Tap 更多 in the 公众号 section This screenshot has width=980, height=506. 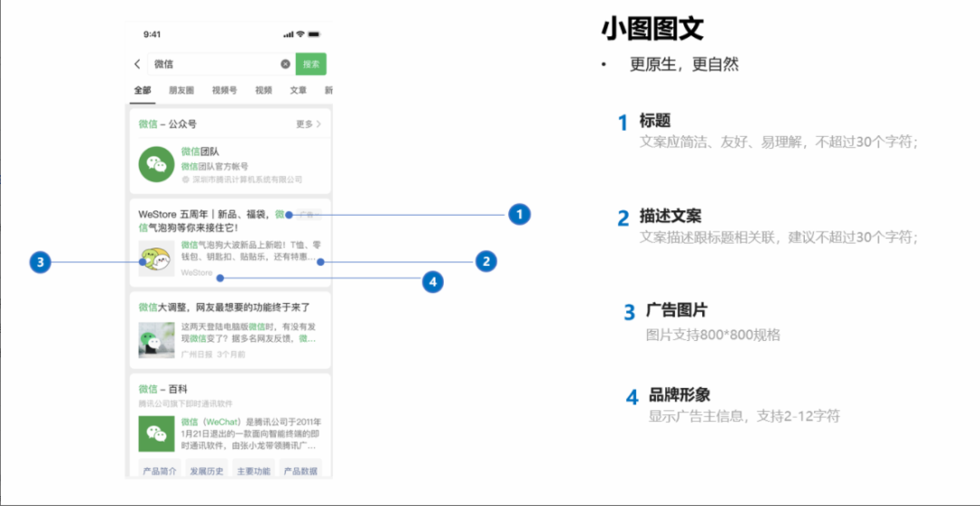tap(309, 124)
